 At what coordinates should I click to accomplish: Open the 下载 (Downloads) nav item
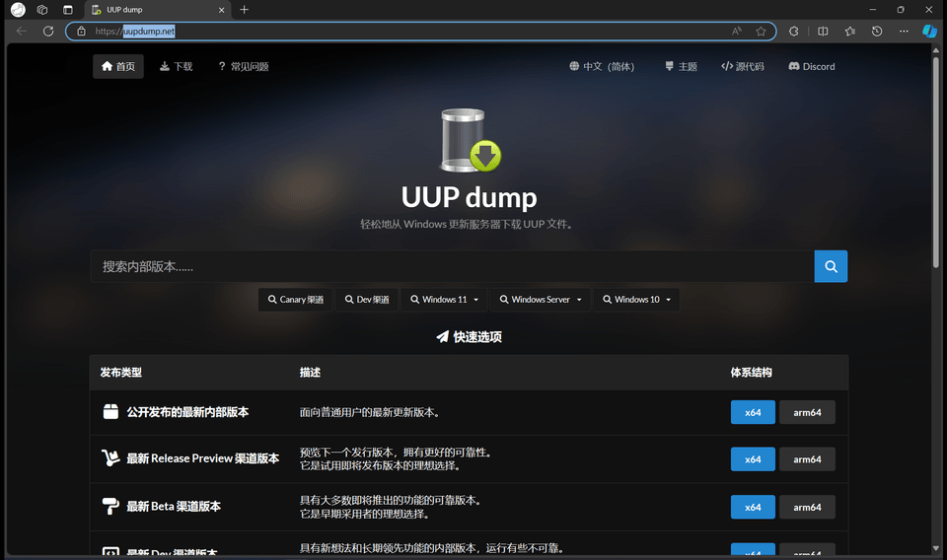coord(177,67)
